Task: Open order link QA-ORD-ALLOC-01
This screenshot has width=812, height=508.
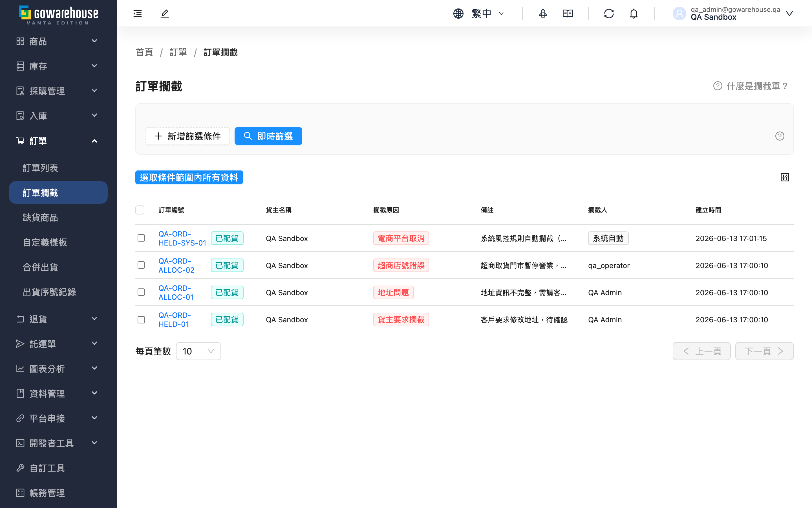Action: pyautogui.click(x=176, y=293)
